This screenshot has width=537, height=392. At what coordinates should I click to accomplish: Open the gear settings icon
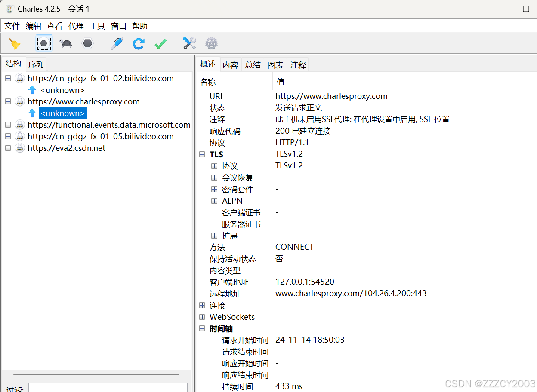(x=211, y=43)
